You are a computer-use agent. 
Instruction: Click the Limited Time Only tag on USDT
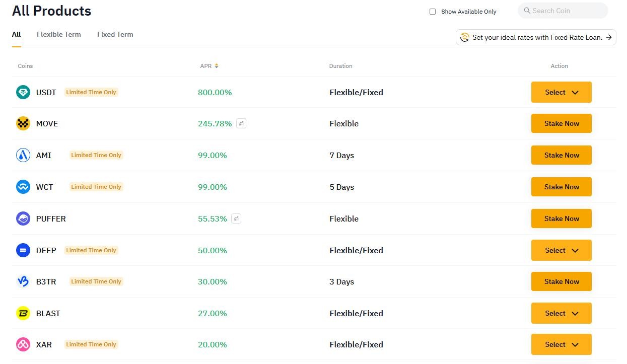click(91, 92)
